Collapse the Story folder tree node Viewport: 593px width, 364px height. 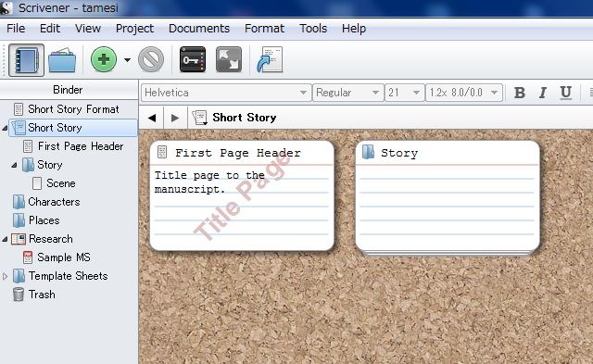[14, 165]
